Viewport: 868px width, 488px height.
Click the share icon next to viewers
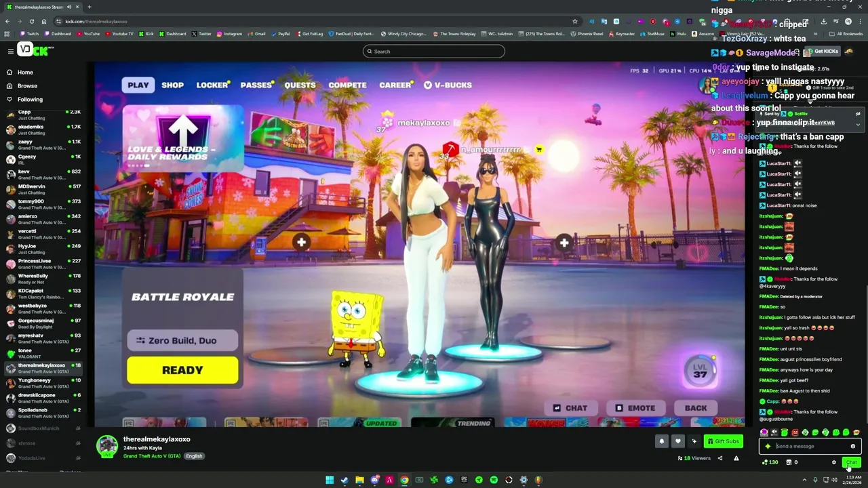pos(719,458)
